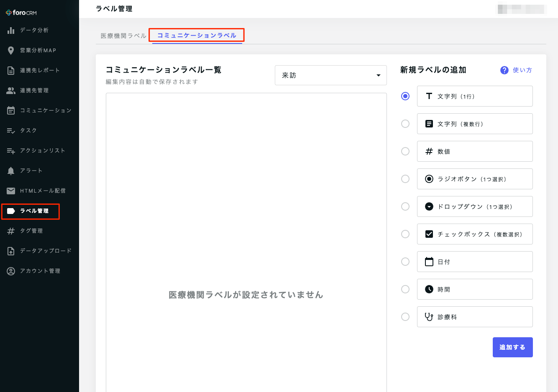
Task: Click the 日付 label type box
Action: pyautogui.click(x=475, y=262)
